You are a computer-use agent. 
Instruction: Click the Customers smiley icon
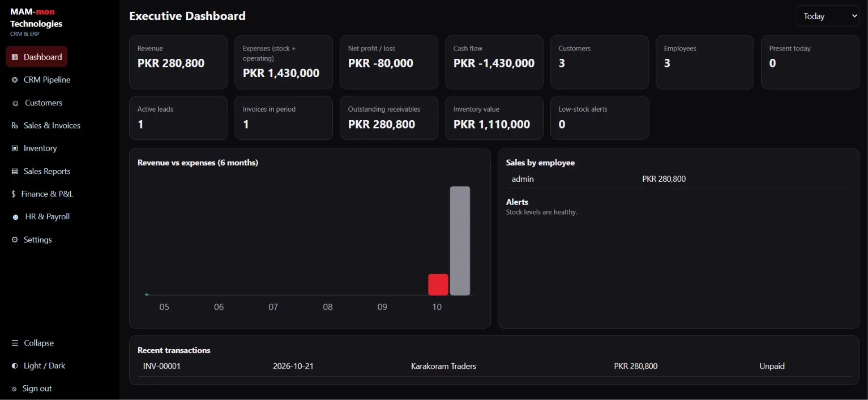(15, 103)
